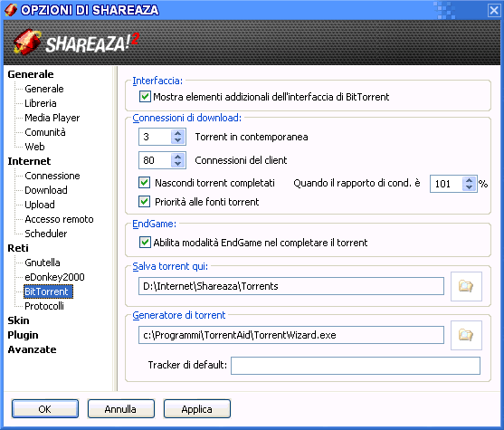Click the Annulla button

pyautogui.click(x=120, y=409)
